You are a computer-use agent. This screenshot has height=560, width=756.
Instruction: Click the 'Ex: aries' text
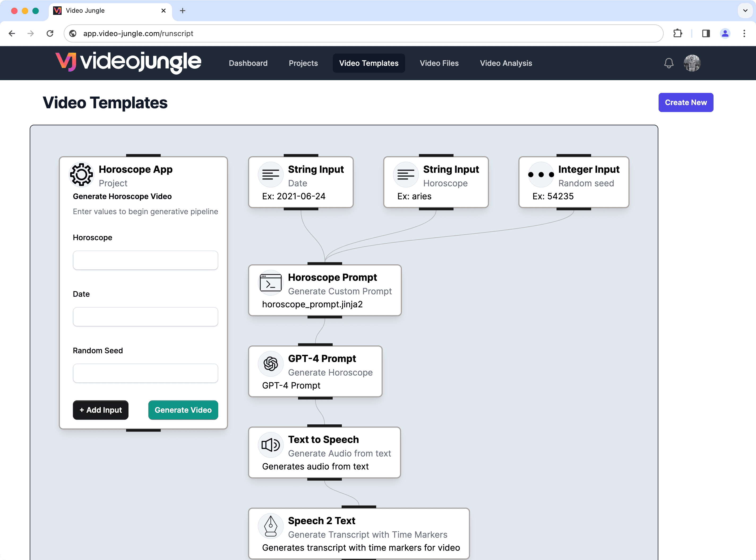(x=414, y=196)
